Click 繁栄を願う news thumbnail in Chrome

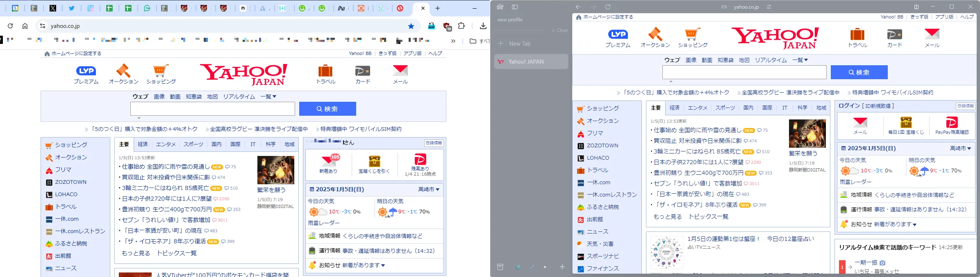[x=275, y=170]
